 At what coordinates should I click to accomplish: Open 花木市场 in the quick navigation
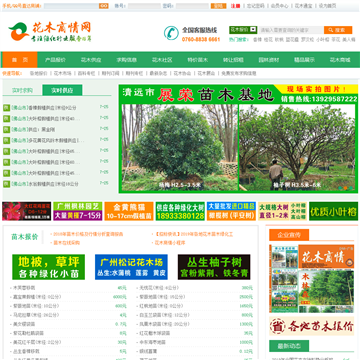(63, 73)
